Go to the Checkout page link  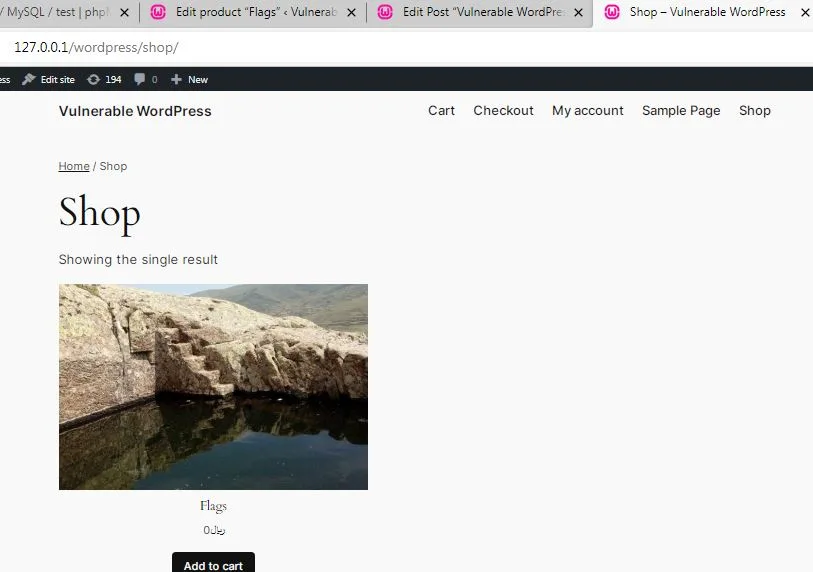point(503,111)
